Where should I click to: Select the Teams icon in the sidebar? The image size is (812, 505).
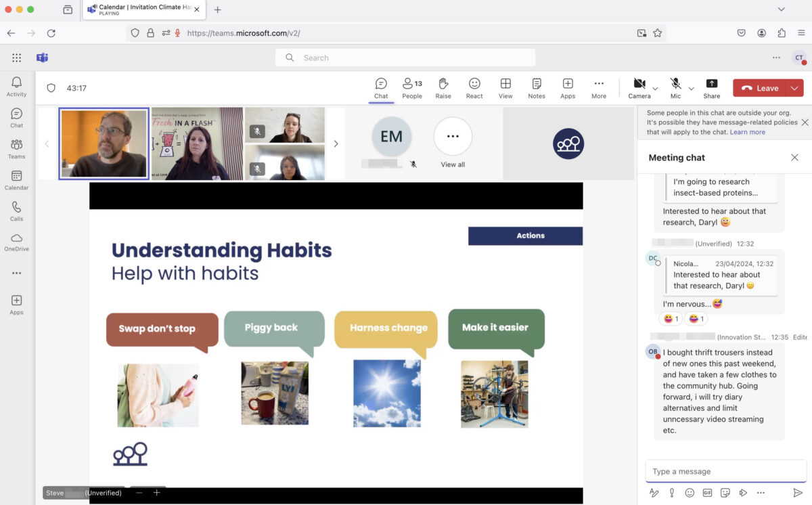coord(16,148)
